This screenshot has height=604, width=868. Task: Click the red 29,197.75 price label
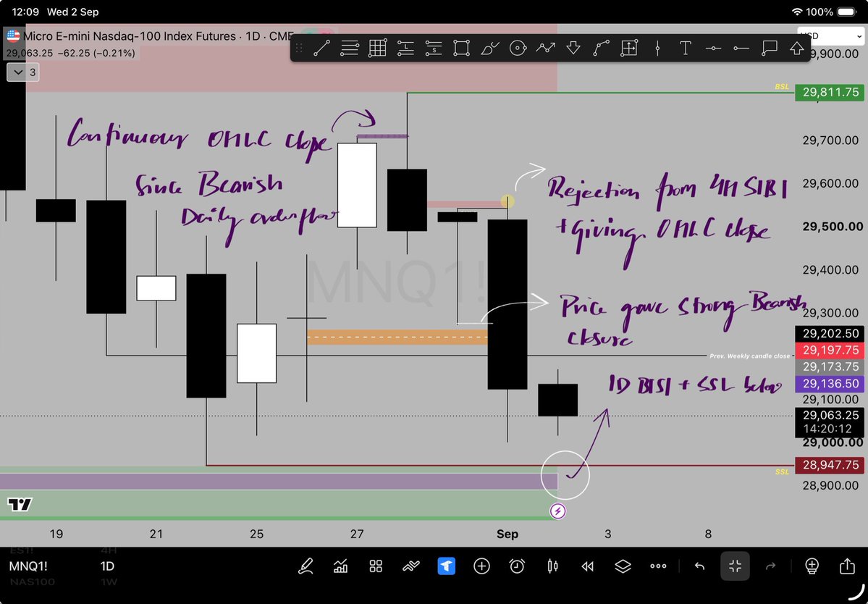pyautogui.click(x=830, y=350)
